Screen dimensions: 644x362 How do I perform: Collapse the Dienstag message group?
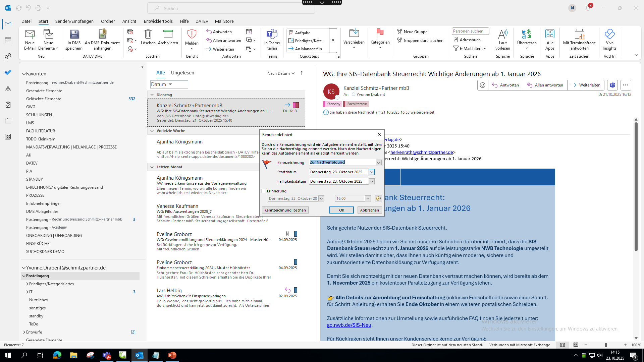pos(152,95)
